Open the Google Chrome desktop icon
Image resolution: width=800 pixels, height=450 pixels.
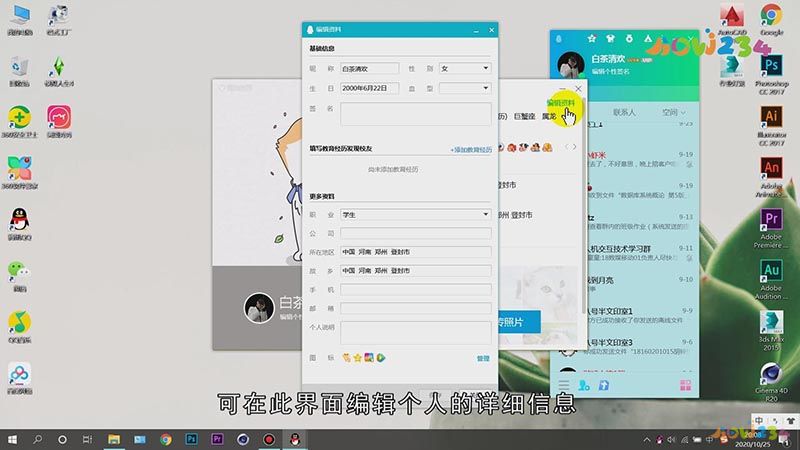click(771, 19)
